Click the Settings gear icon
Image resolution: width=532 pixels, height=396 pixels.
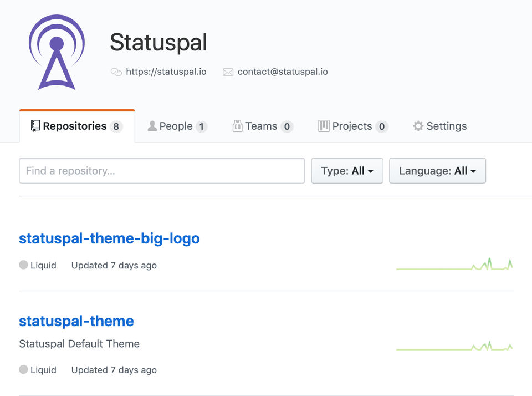pos(418,126)
